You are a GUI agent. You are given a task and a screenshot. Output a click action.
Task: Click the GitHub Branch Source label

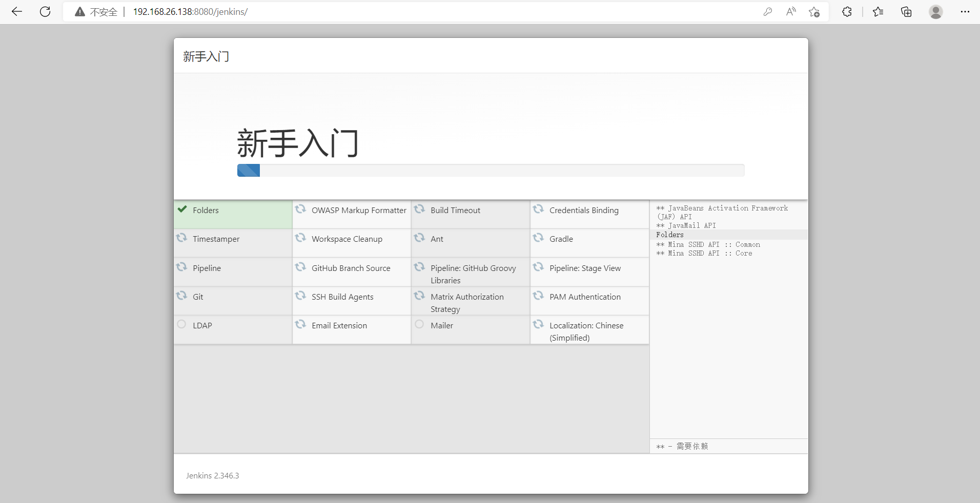[351, 268]
